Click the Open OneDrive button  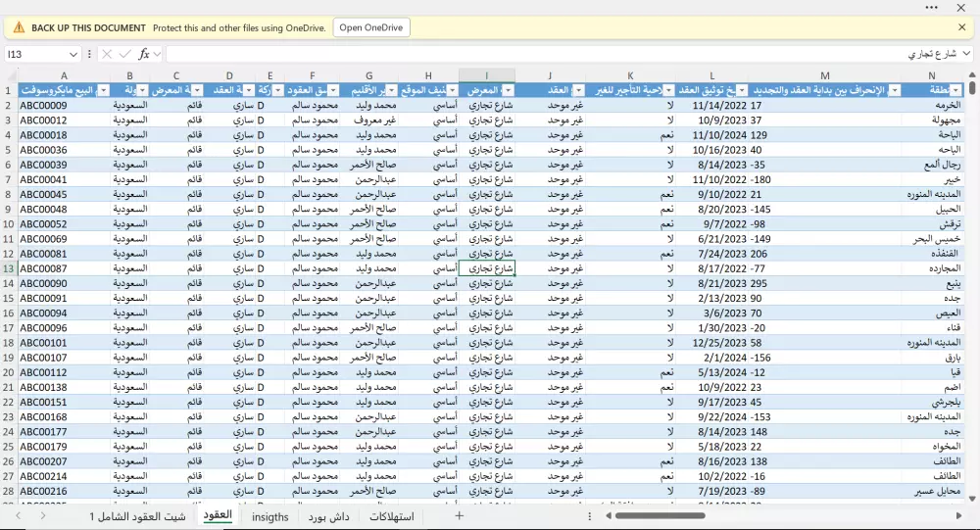tap(370, 27)
